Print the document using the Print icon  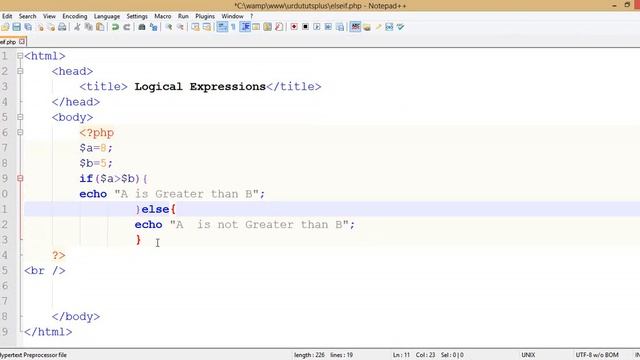point(62,27)
